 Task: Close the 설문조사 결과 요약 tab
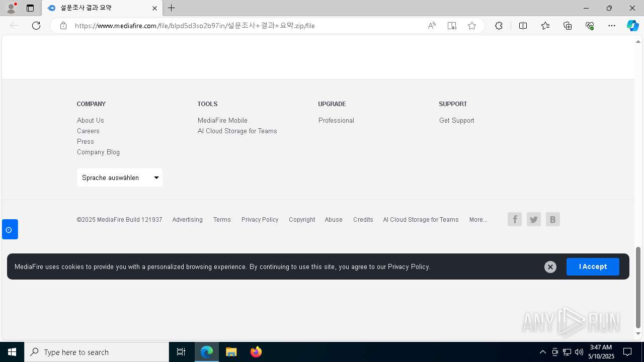[154, 8]
